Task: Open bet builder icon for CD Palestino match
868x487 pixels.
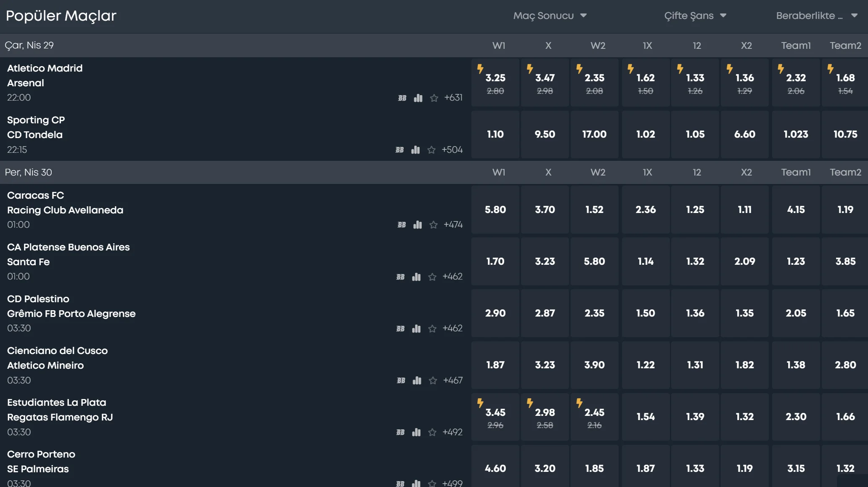Action: pyautogui.click(x=400, y=329)
